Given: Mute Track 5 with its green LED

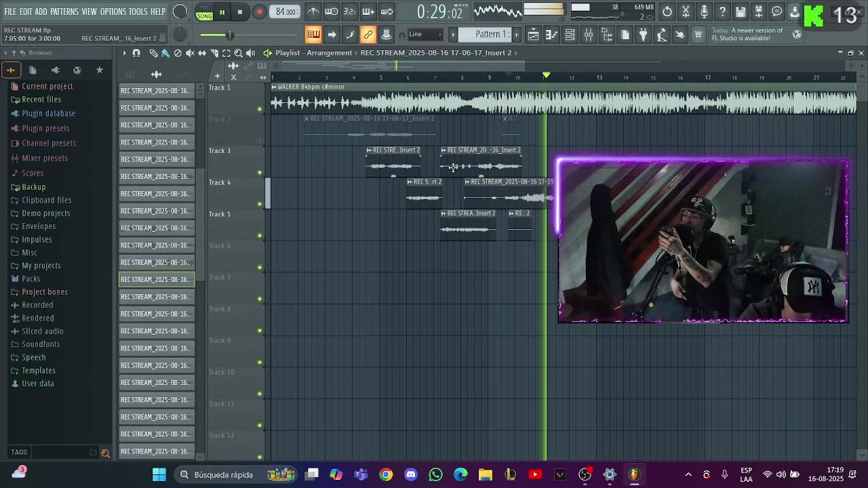Looking at the screenshot, I should click(260, 236).
